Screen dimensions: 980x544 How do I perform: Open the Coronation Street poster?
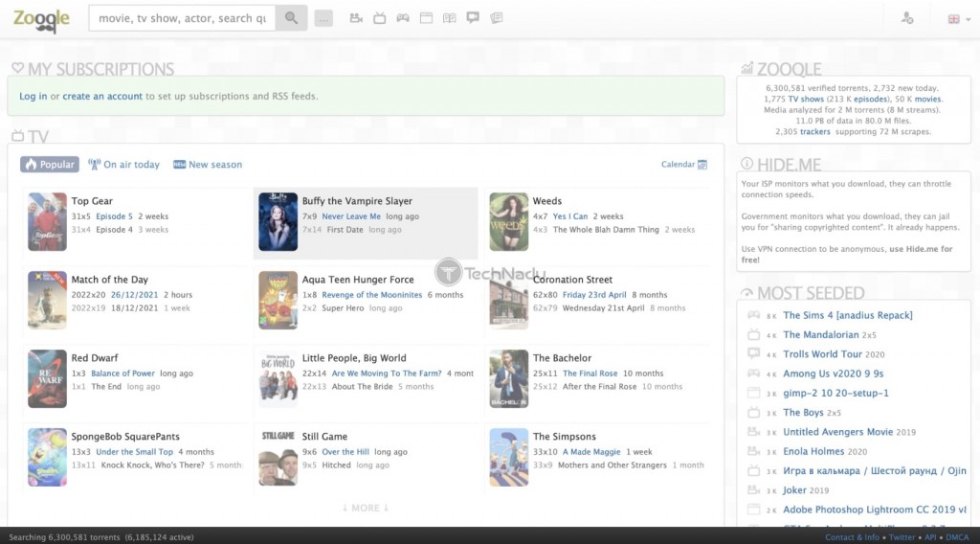tap(509, 300)
